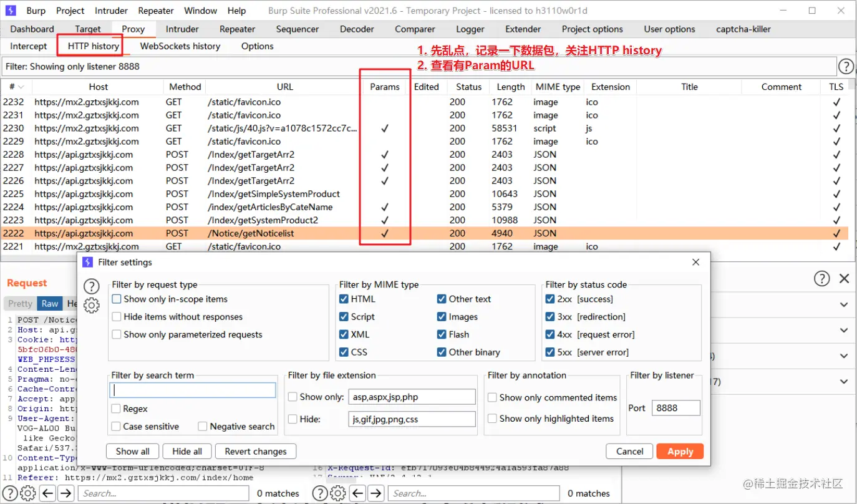Open the Response search settings gear
The image size is (857, 504).
tap(338, 493)
